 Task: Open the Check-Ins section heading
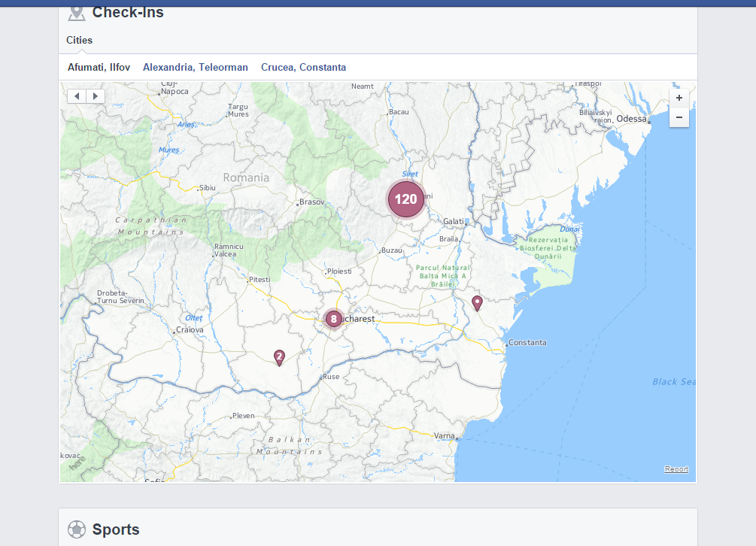(x=128, y=12)
